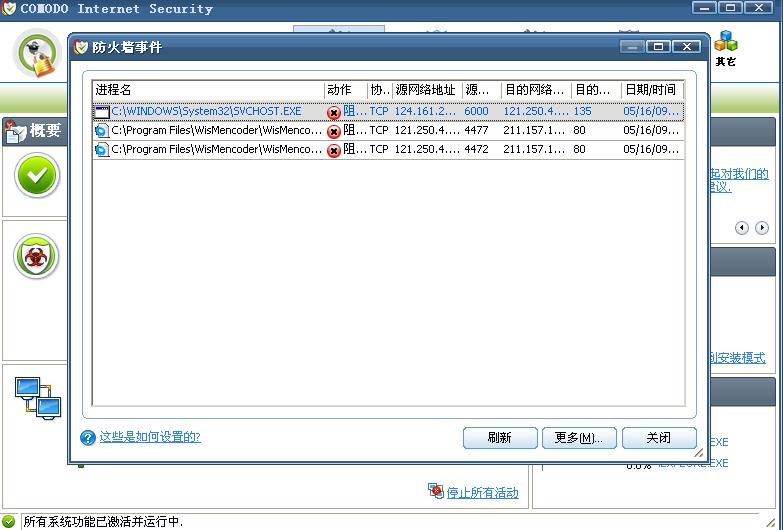Screen dimensions: 783x530
Task: Click the 安装模式 link in main window
Action: pos(738,358)
